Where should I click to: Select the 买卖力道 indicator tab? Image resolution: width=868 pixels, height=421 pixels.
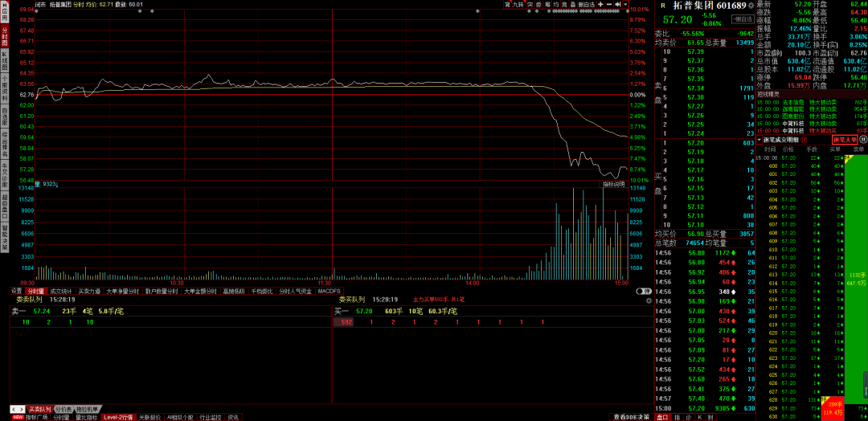(x=89, y=291)
